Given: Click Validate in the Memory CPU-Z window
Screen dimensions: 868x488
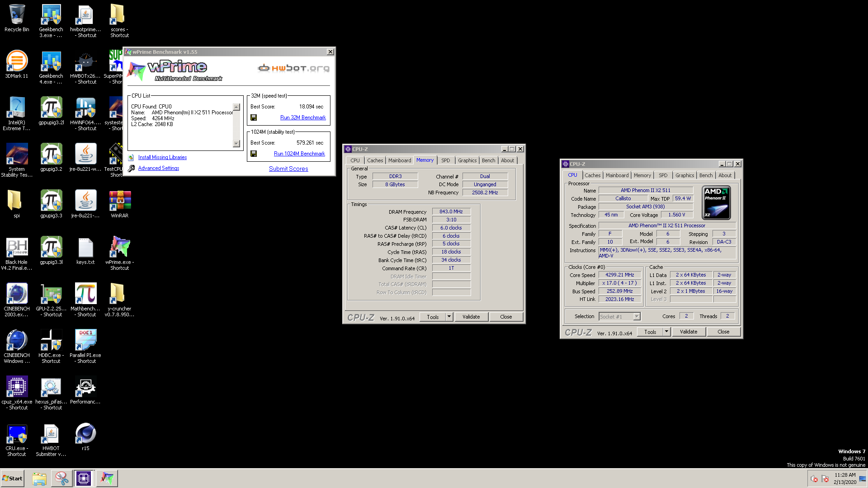Looking at the screenshot, I should (471, 317).
